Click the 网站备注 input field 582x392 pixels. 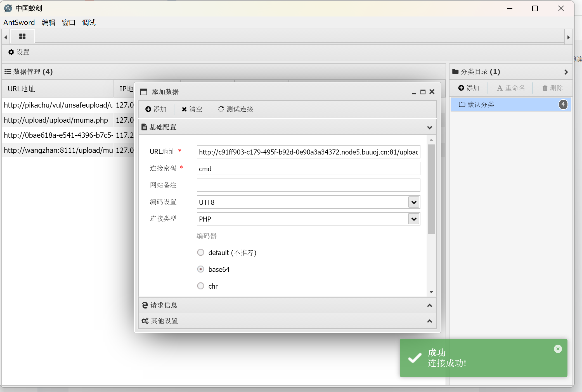[x=308, y=185]
